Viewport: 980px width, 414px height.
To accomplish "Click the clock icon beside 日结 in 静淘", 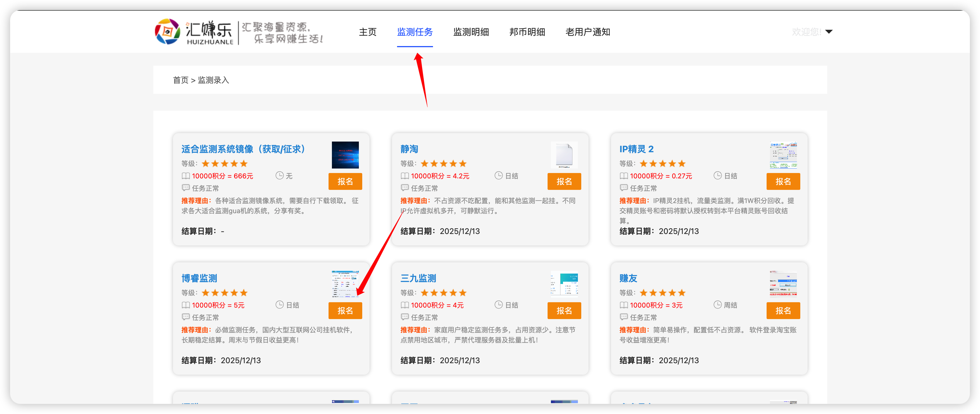I will [498, 176].
